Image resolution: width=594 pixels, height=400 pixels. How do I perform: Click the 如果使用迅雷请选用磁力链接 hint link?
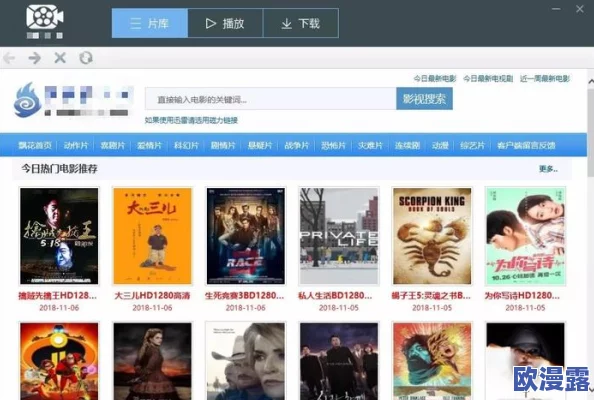191,120
